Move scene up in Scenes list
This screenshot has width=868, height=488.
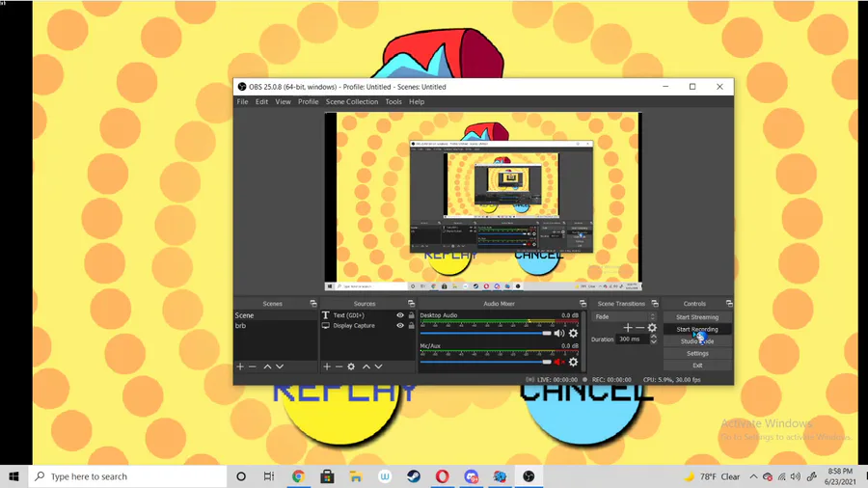click(x=267, y=366)
